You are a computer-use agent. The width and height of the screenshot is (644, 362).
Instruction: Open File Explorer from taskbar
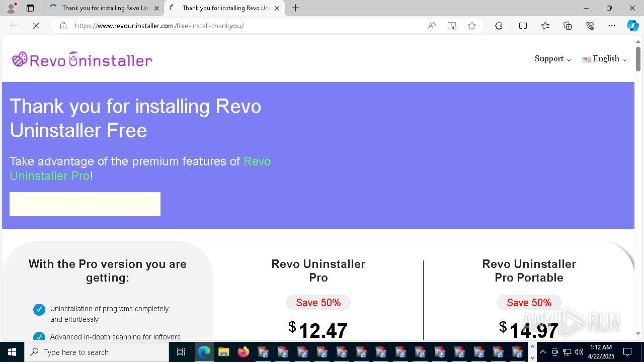(223, 352)
